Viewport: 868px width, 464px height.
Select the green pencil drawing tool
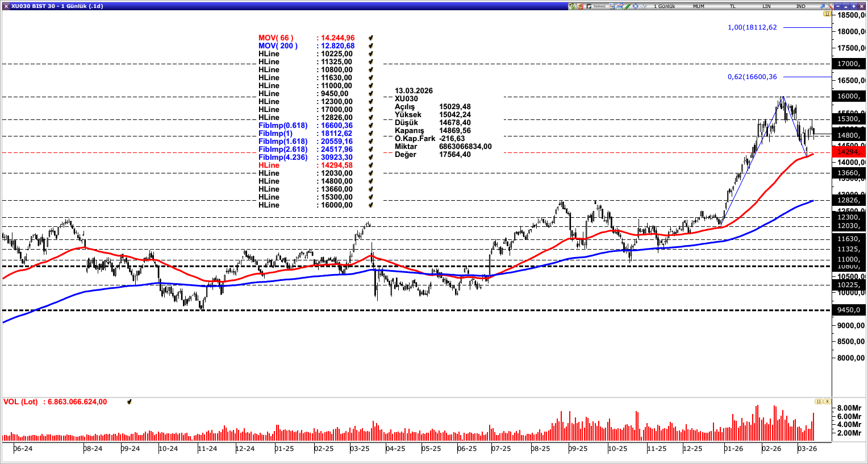pos(628,6)
